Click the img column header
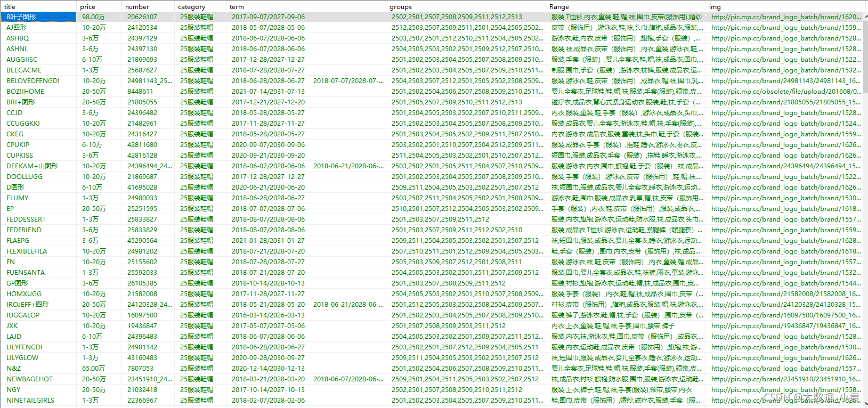Screen dimensions: 868x408 pos(785,6)
